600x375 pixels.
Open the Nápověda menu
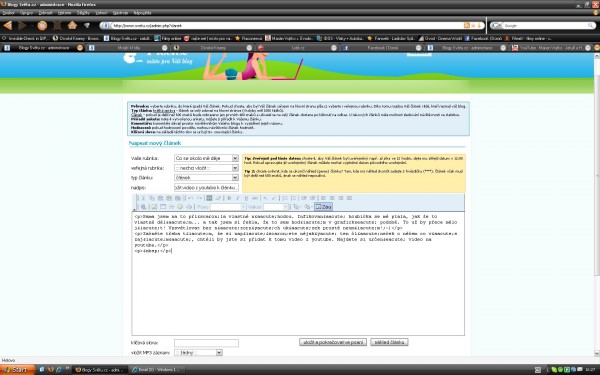pyautogui.click(x=142, y=13)
